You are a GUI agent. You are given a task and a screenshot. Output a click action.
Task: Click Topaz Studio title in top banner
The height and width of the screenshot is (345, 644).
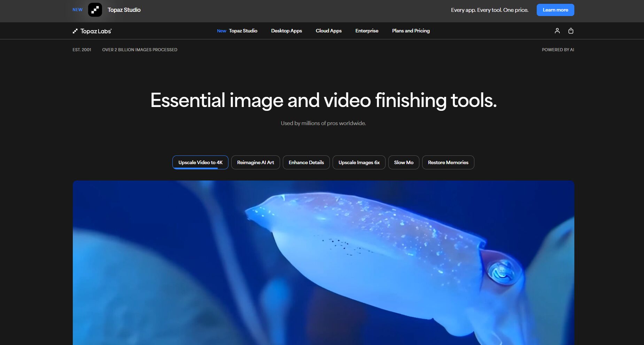[x=124, y=10]
